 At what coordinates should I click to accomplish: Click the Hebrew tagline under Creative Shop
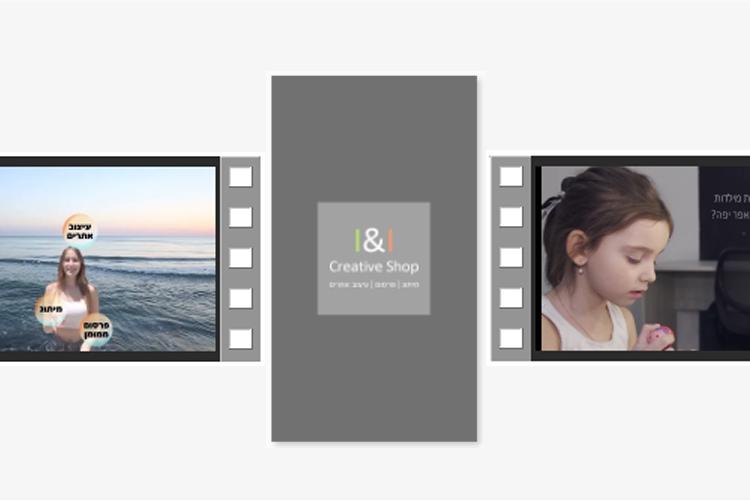pyautogui.click(x=374, y=284)
